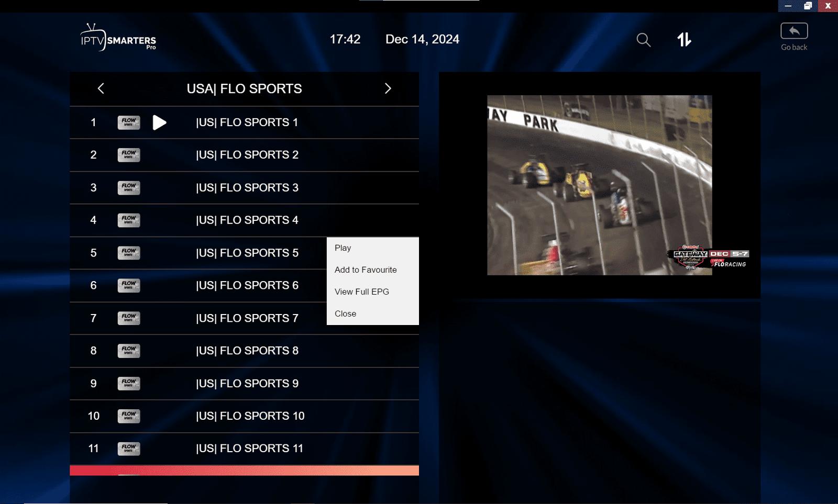Select channel |US| FLO SPORTS 3
Viewport: 838px width, 504px height.
(244, 187)
